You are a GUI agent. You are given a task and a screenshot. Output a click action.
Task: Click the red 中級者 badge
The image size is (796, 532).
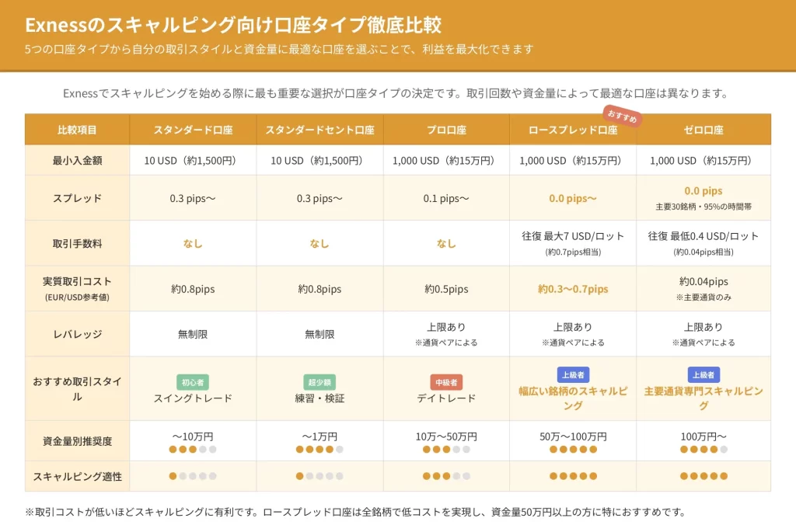[446, 382]
